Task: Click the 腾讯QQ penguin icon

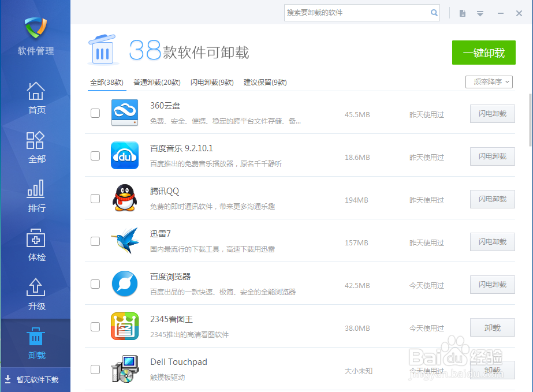Action: [x=125, y=198]
